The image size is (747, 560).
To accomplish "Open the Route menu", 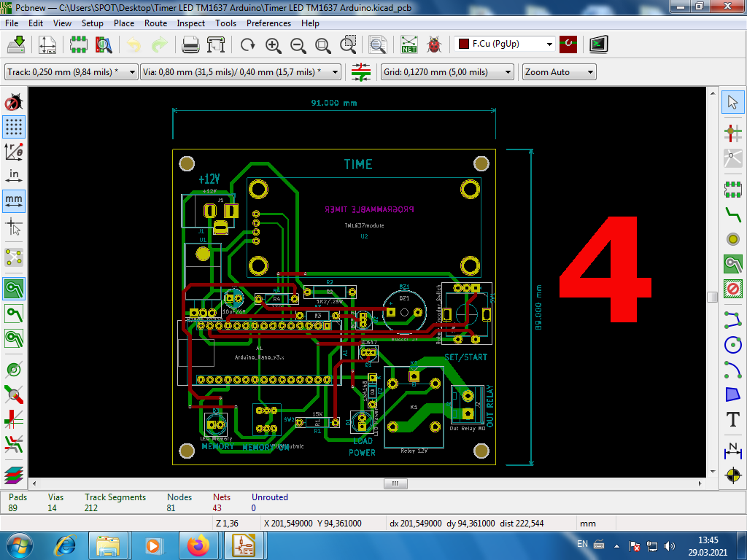I will pyautogui.click(x=155, y=23).
